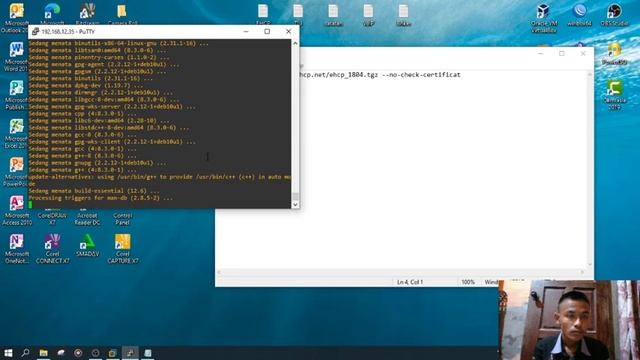Click PuTTY scrollbar up arrow
The width and height of the screenshot is (640, 360).
point(296,43)
